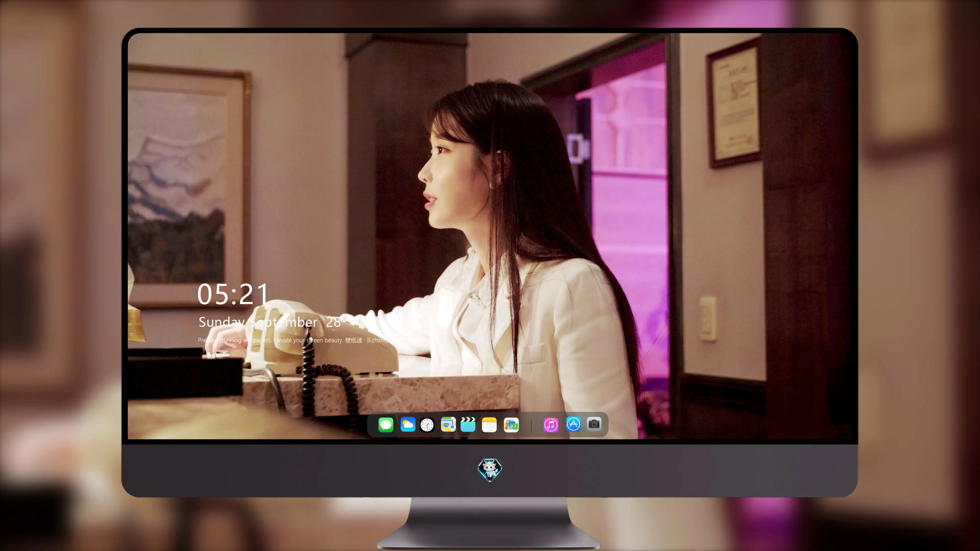Open the Camera app in the dock
980x551 pixels.
click(594, 424)
